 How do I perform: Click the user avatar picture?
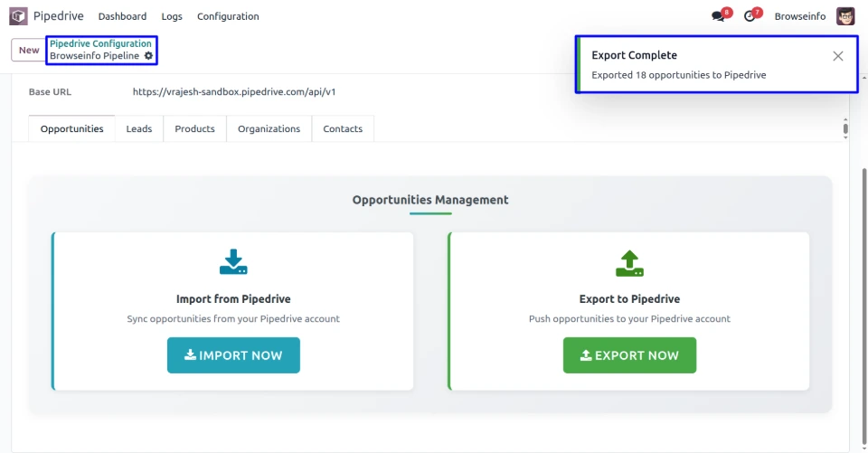tap(845, 16)
